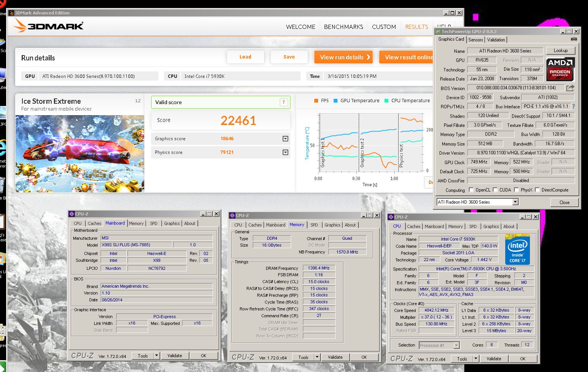Click the Bus Interface question mark in GPU-Z
The width and height of the screenshot is (588, 372).
(x=573, y=106)
